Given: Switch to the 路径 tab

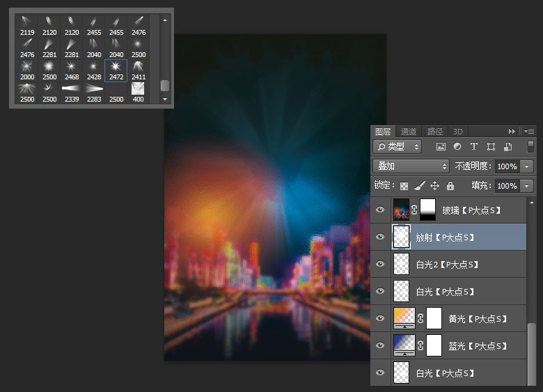Looking at the screenshot, I should tap(435, 131).
